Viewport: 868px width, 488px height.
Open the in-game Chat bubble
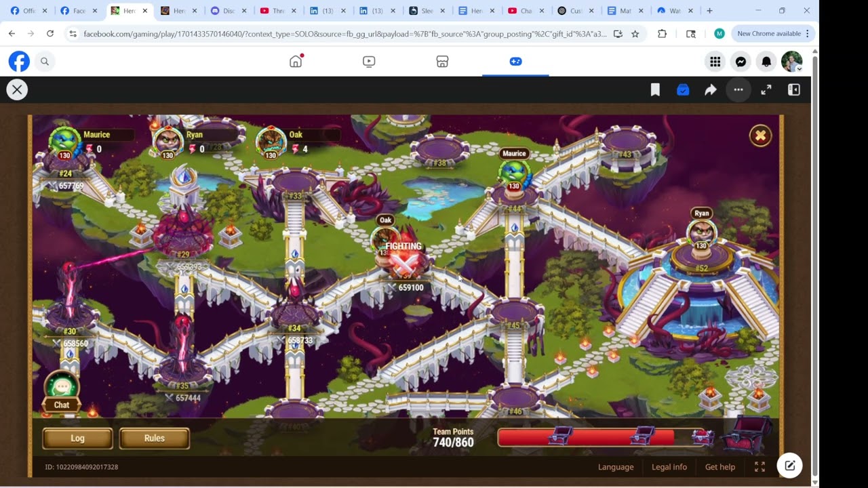click(x=62, y=392)
